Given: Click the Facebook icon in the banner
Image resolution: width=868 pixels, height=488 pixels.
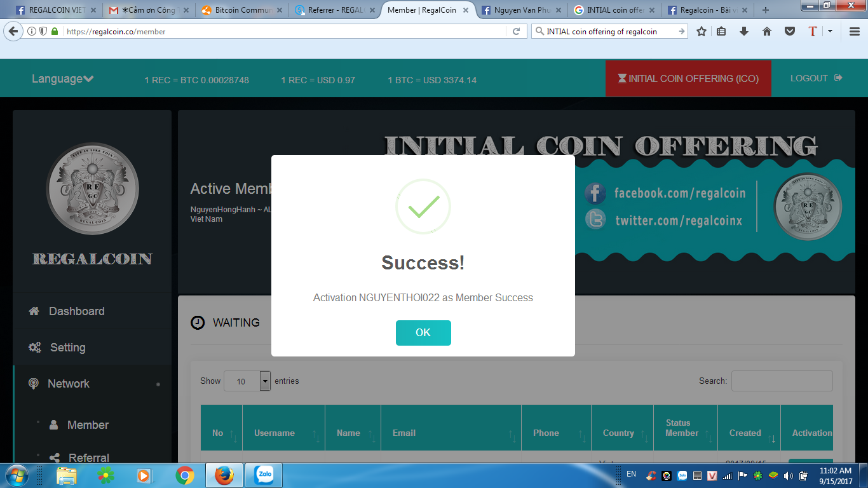Looking at the screenshot, I should tap(595, 193).
